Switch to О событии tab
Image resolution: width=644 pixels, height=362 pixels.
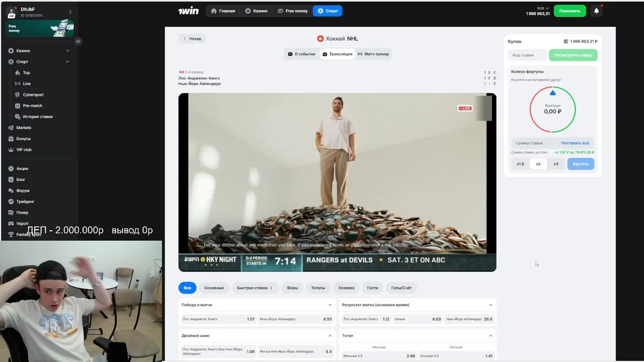(x=302, y=54)
